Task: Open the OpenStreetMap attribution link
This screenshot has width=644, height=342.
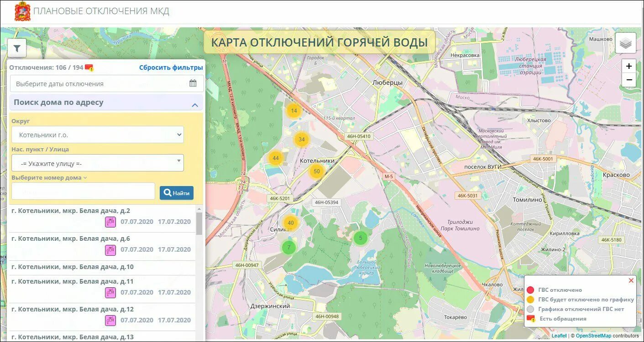Action: pos(593,336)
